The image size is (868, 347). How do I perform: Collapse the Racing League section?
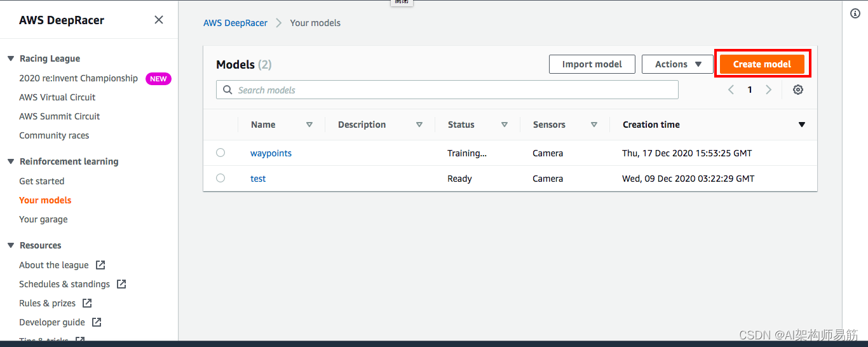tap(11, 58)
